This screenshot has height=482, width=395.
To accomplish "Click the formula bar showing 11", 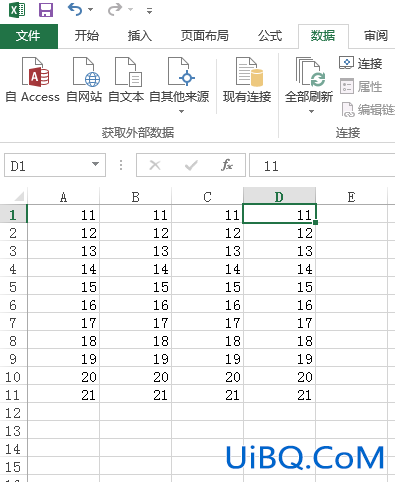I will tap(322, 165).
